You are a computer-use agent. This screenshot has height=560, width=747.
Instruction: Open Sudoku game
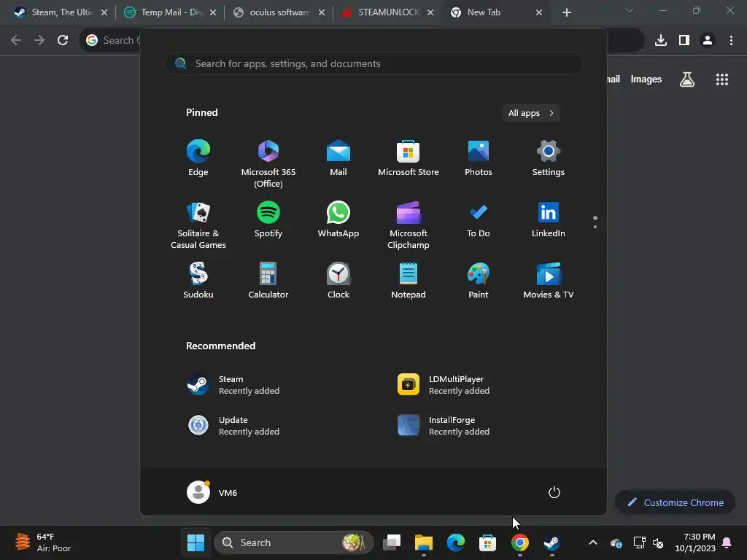[x=198, y=281]
